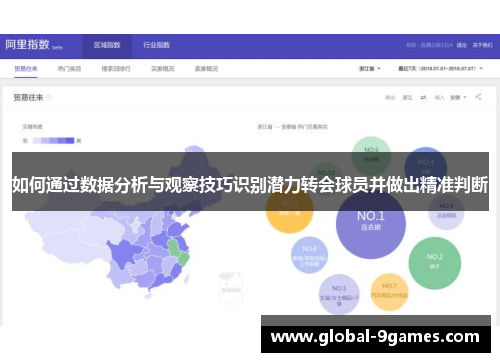Click the trade heat color scale legend
The height and width of the screenshot is (362, 500).
[x=53, y=141]
